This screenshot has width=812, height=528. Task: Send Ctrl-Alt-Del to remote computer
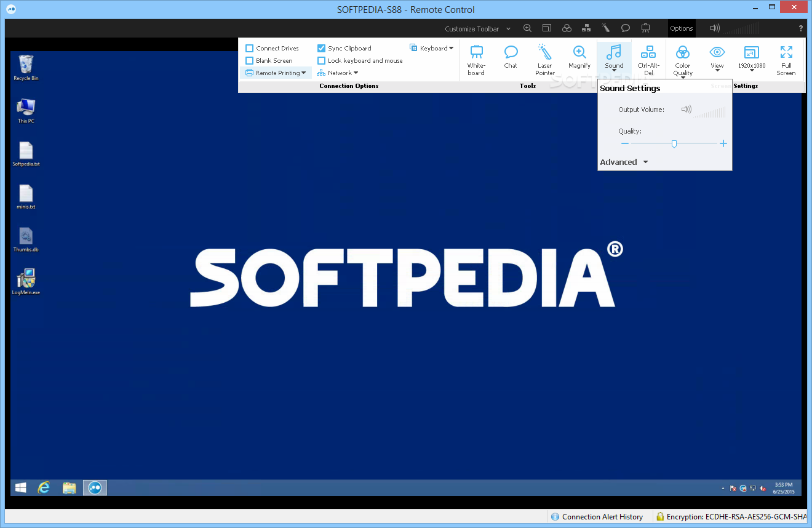coord(648,60)
